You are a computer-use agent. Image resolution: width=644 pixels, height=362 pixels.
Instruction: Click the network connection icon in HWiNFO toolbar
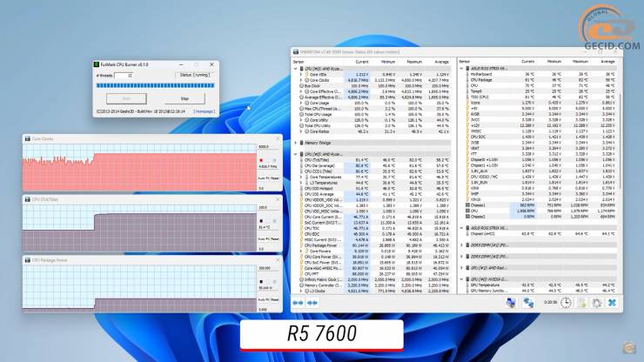click(528, 303)
